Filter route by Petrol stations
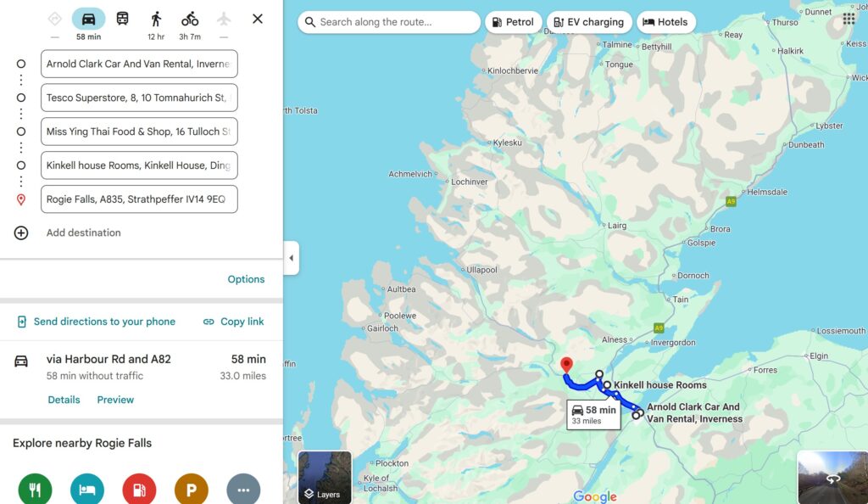Viewport: 868px width, 504px height. tap(513, 22)
